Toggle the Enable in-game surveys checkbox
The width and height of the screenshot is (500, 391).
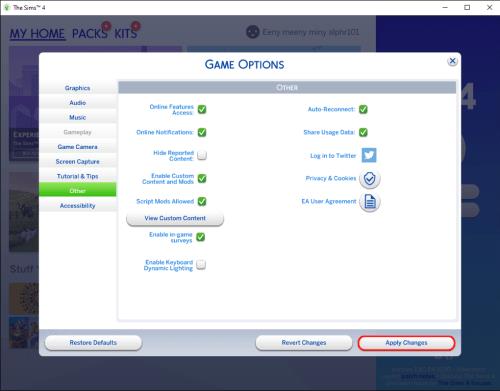(200, 237)
